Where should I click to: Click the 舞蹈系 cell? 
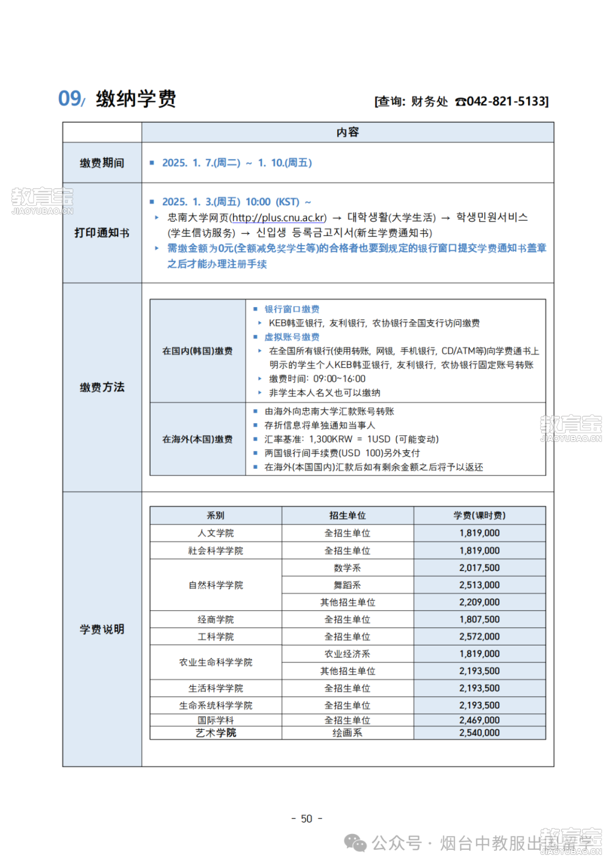(x=348, y=585)
